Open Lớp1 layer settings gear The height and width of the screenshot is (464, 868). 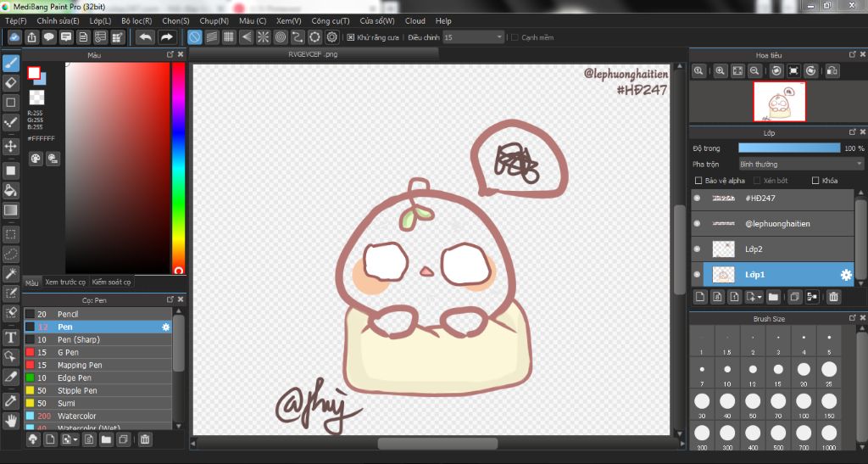pos(846,275)
